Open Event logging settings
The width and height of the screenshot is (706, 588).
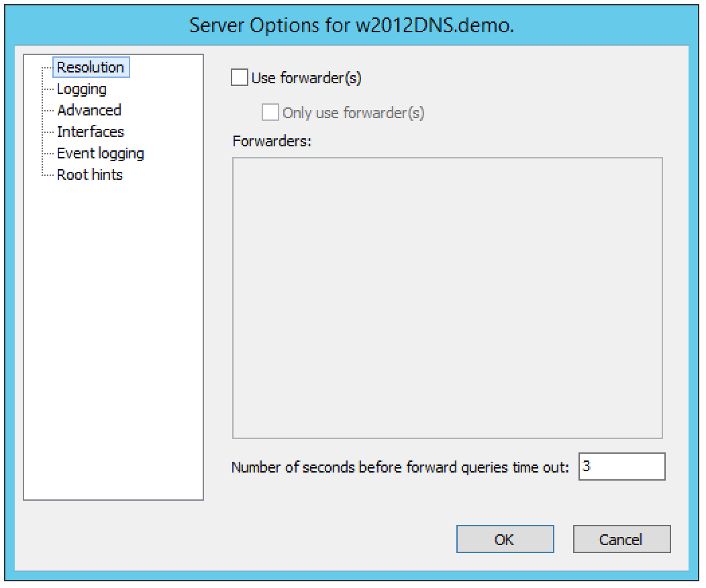100,153
